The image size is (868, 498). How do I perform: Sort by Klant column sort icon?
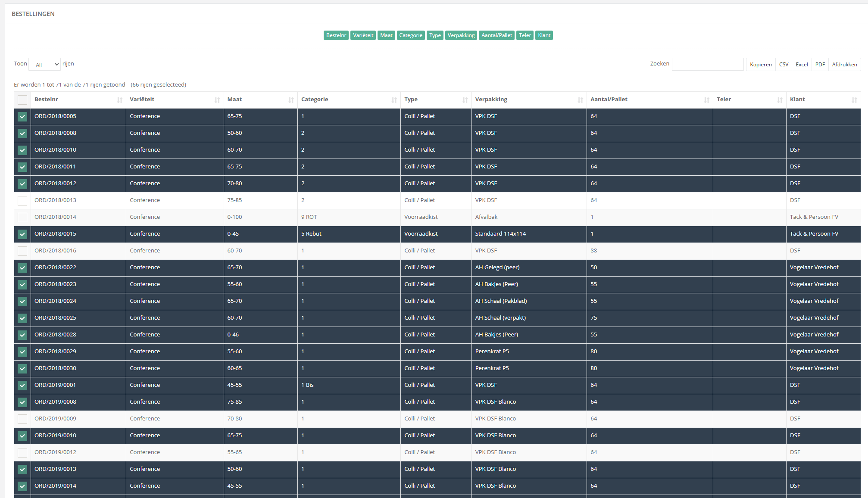click(854, 100)
